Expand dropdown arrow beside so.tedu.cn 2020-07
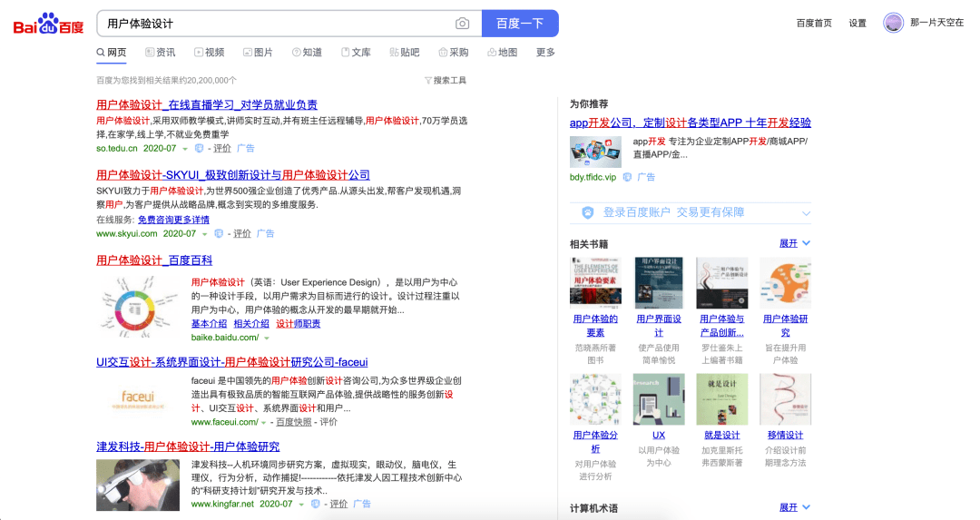Screen dimensions: 980x520 click(184, 150)
